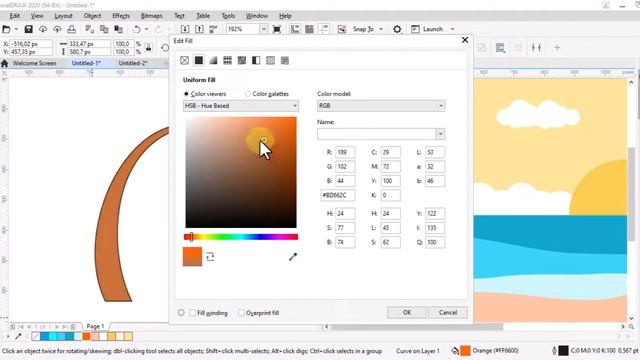The image size is (640, 360).
Task: Click the hex field #BD662C
Action: point(338,195)
